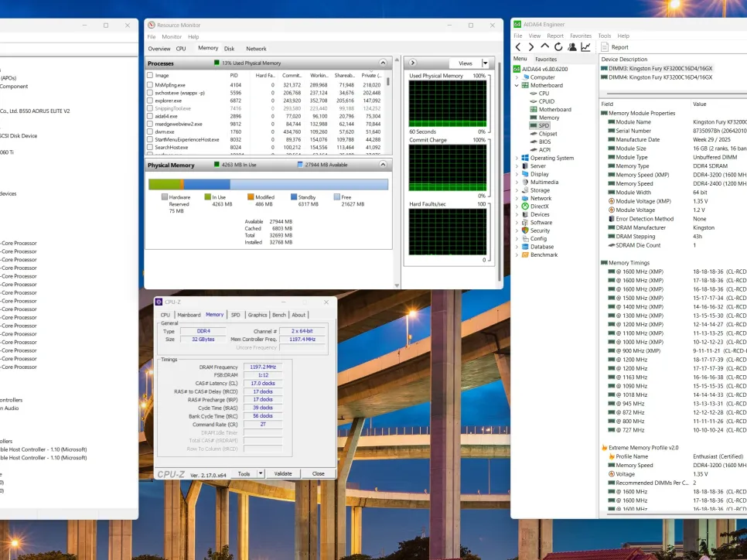The height and width of the screenshot is (560, 747).
Task: Switch to the Disk tab in Resource Monitor
Action: click(x=229, y=49)
